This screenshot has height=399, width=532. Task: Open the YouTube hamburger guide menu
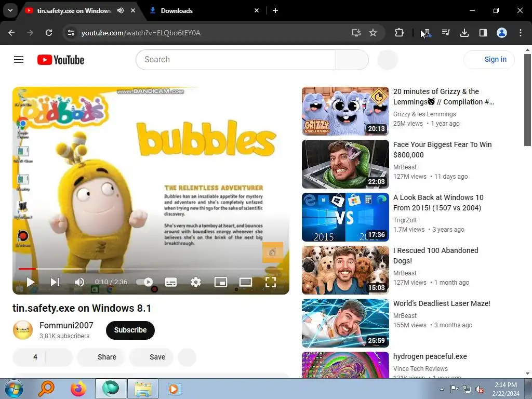19,60
